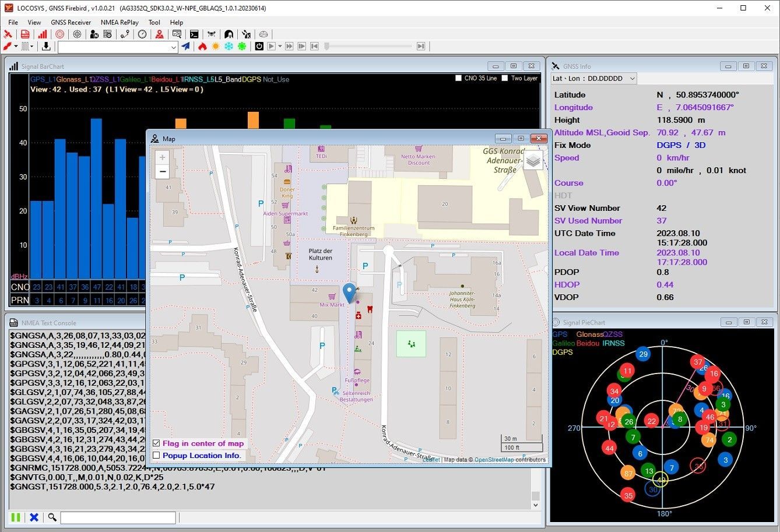Image resolution: width=780 pixels, height=532 pixels.
Task: Zoom in on the map with plus button
Action: click(x=163, y=157)
